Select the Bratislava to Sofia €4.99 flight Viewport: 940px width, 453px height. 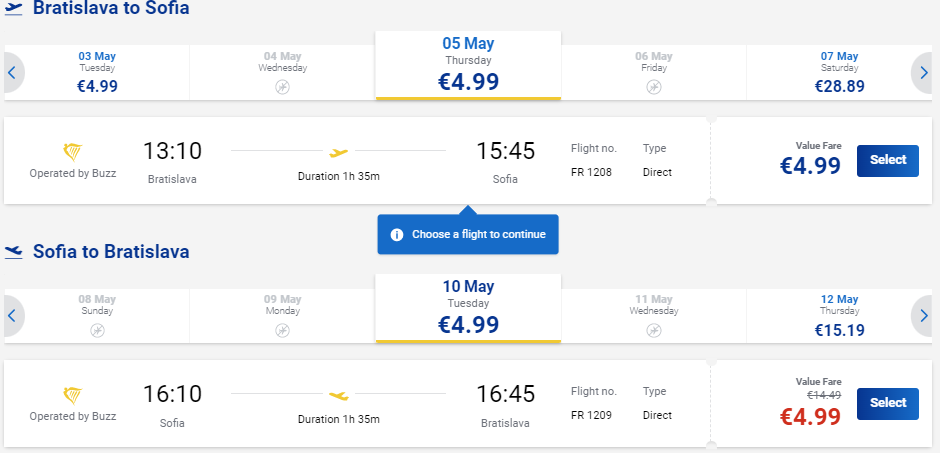(887, 161)
